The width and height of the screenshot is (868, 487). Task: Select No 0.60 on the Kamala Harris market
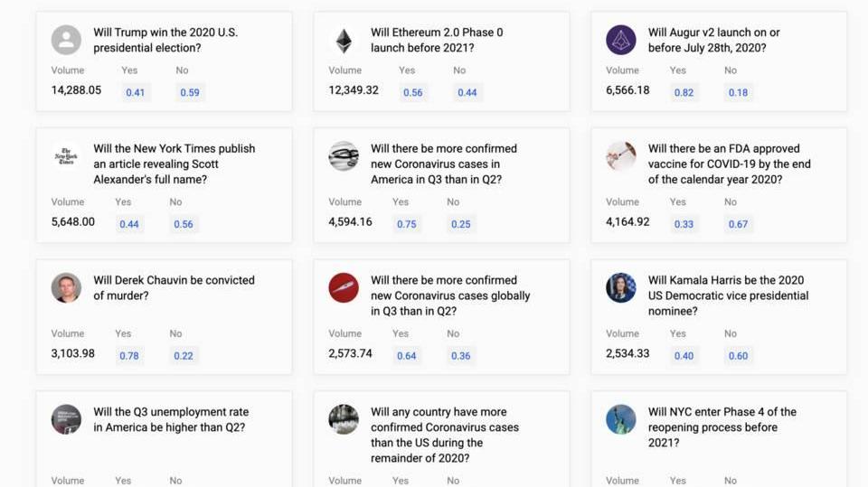738,356
